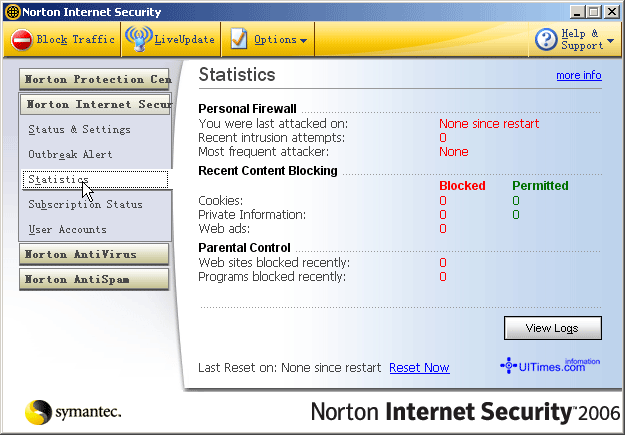
Task: Click the Permitted column header
Action: point(540,186)
